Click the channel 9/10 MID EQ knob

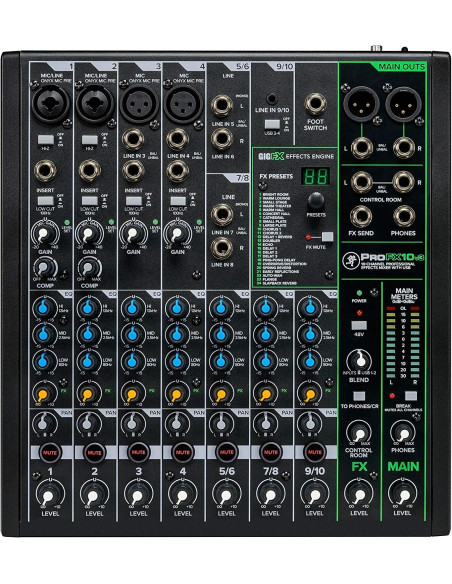pos(309,334)
